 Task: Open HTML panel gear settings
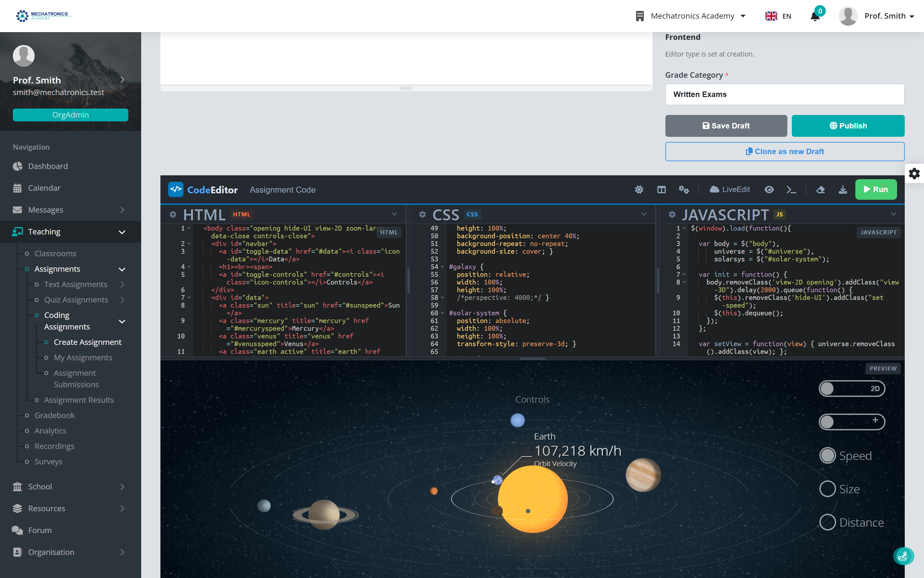pyautogui.click(x=173, y=215)
